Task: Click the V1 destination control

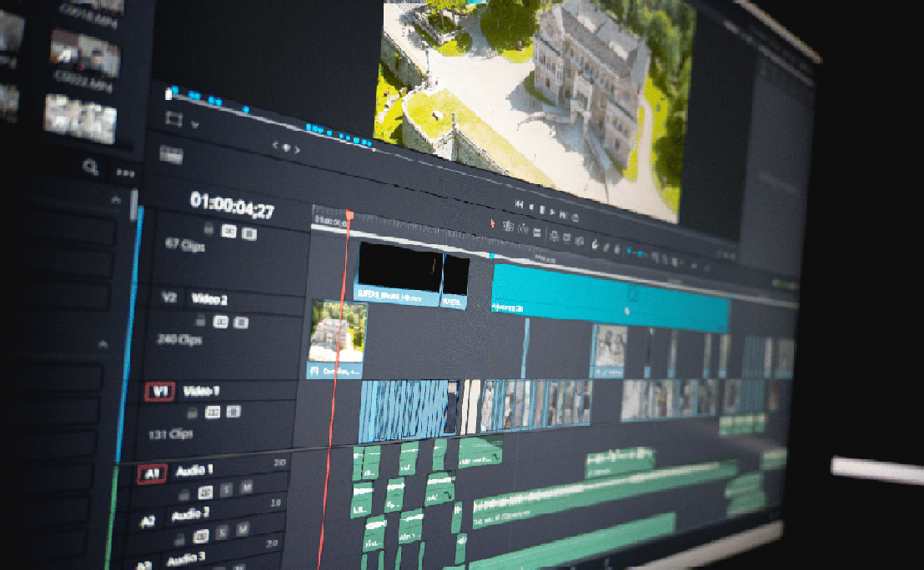Action: click(x=159, y=392)
